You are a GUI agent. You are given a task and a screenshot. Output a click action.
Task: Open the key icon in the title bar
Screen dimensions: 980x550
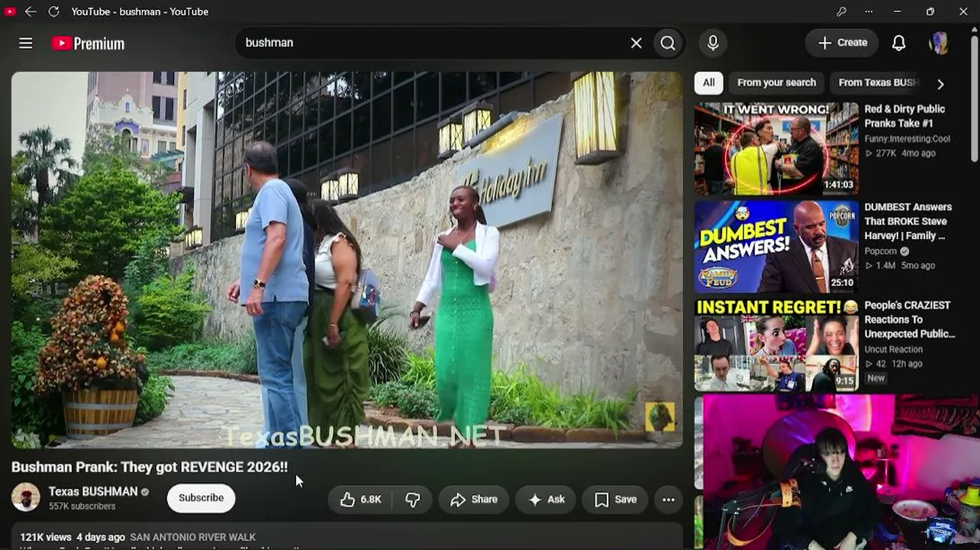841,11
